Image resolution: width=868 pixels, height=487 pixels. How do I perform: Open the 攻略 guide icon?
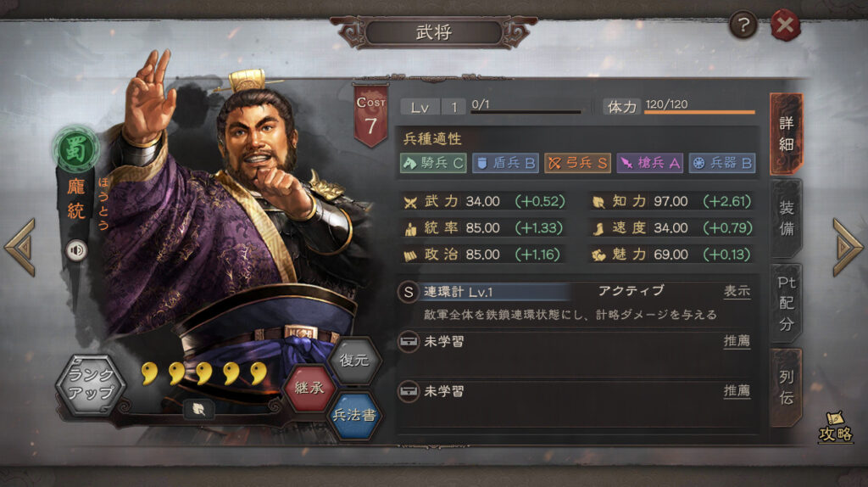click(835, 428)
